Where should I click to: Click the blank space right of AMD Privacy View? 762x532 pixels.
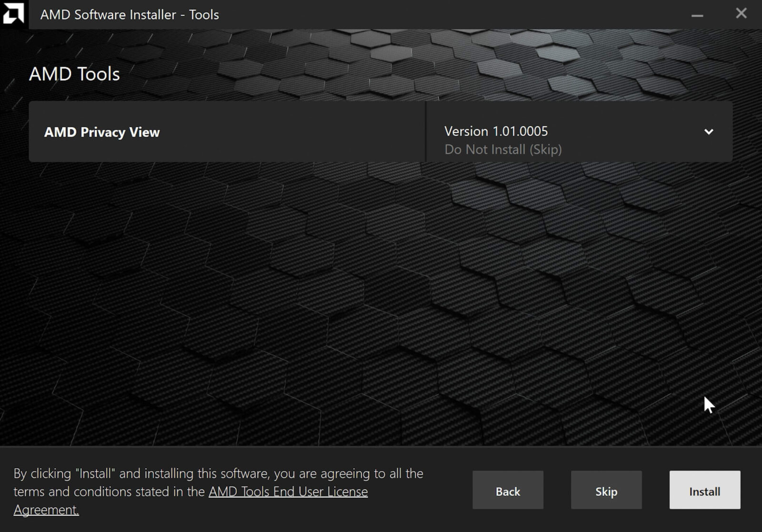click(x=295, y=132)
